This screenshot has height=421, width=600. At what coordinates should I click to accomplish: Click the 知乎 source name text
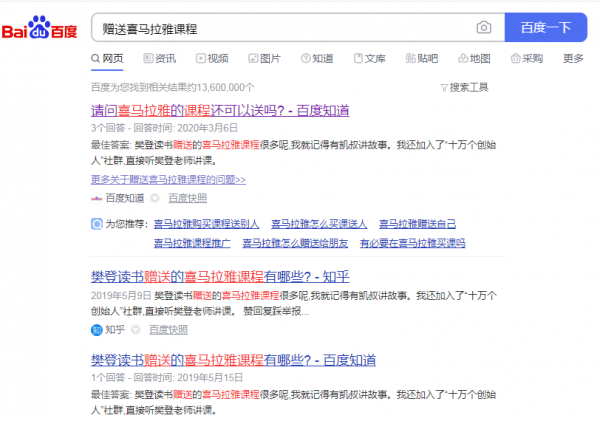115,330
